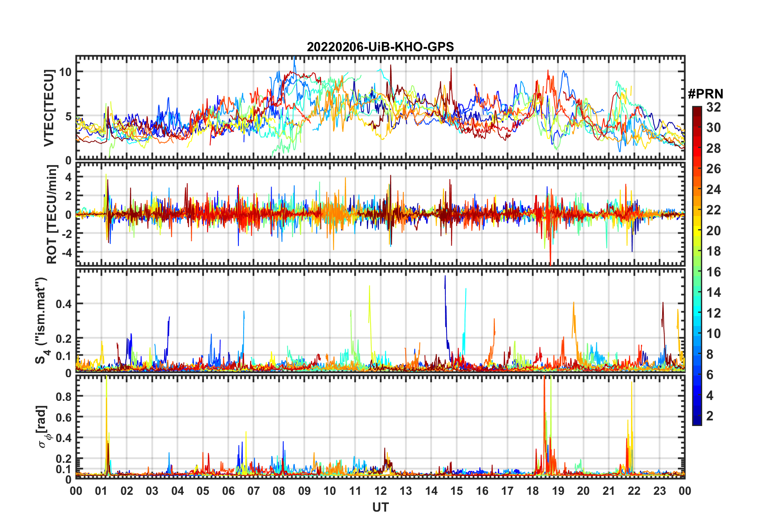761x532 pixels.
Task: Click colorbar tick label 24
Action: 713,190
